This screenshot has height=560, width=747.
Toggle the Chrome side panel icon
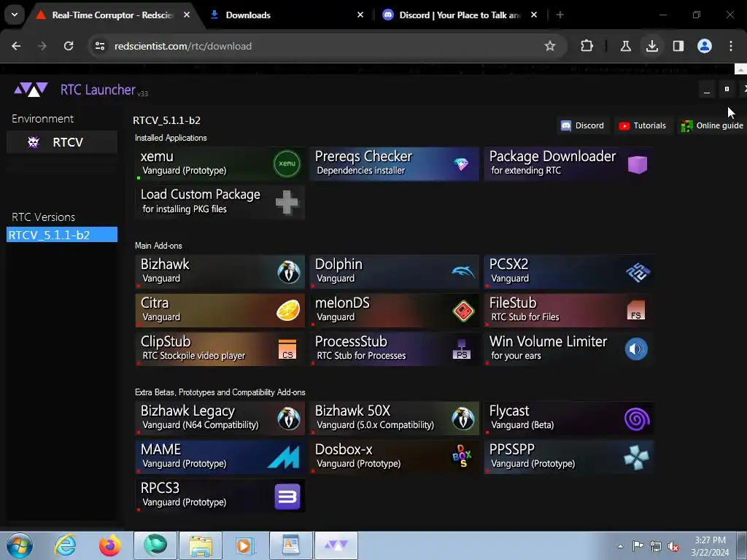coord(678,46)
